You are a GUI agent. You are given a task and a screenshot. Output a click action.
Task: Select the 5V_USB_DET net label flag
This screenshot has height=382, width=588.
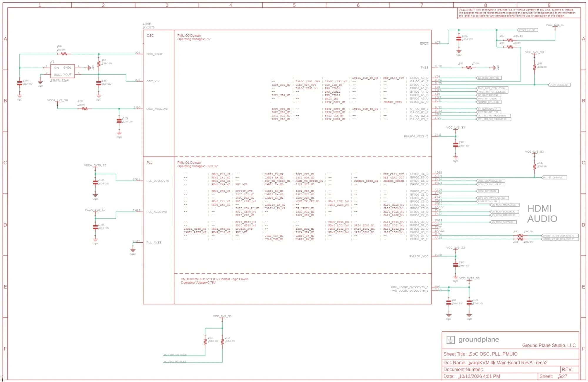[x=554, y=177]
